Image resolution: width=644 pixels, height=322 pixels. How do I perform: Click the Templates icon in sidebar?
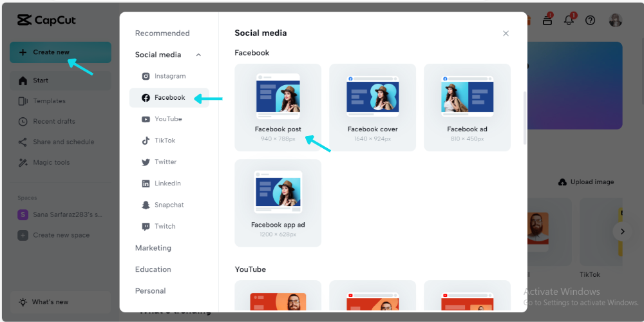click(23, 101)
